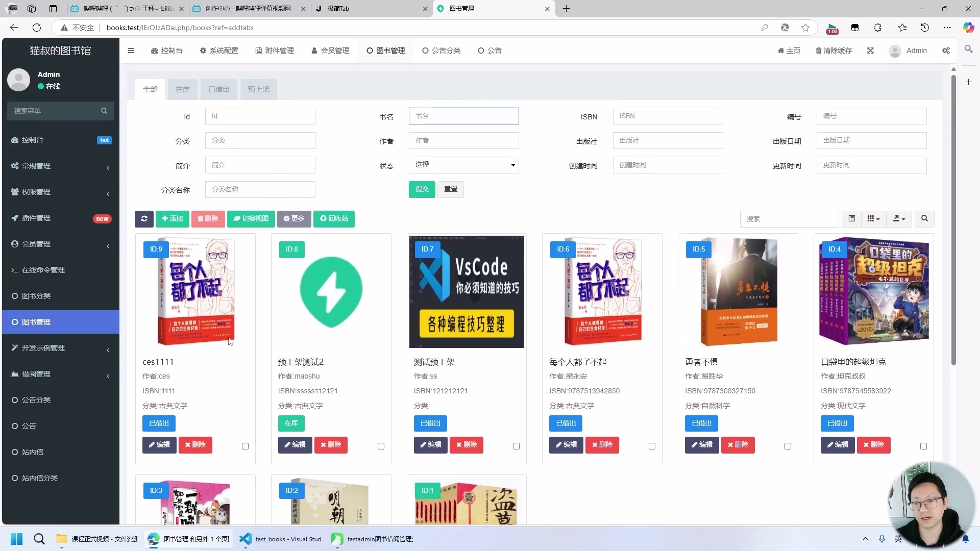The height and width of the screenshot is (551, 980).
Task: Open 插件管理 in the sidebar
Action: tap(61, 218)
